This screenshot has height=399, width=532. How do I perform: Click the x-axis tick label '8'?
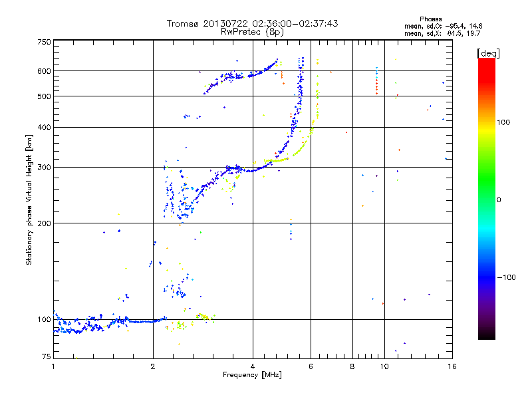coord(352,366)
